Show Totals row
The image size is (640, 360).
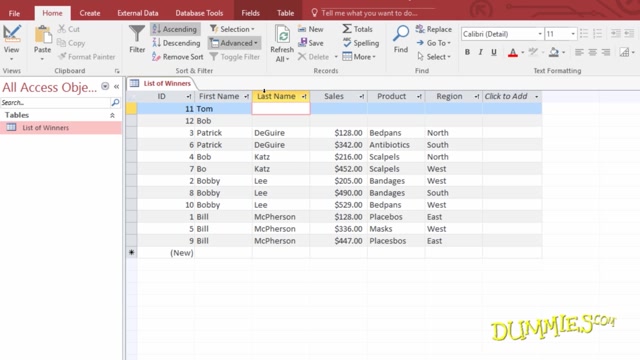tap(358, 29)
